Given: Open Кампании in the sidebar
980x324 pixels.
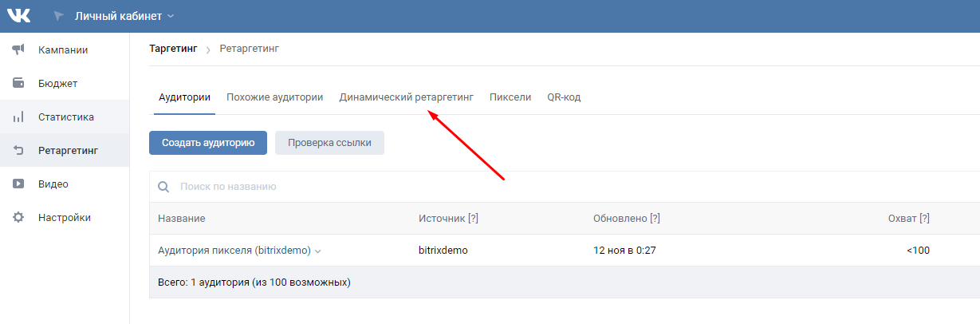Looking at the screenshot, I should (65, 50).
